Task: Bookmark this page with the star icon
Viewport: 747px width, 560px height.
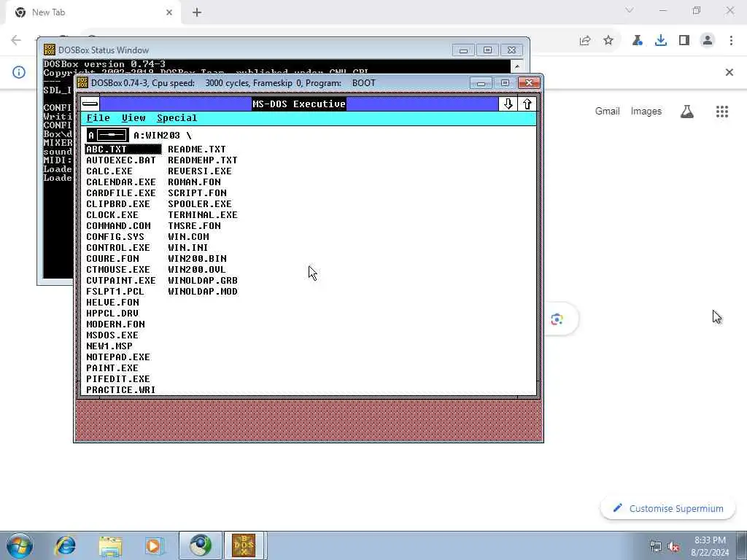Action: 608,41
